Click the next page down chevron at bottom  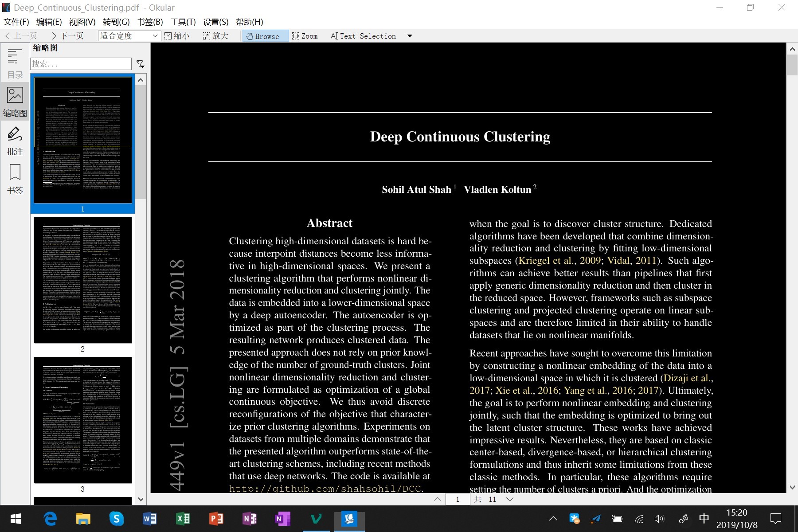pyautogui.click(x=510, y=499)
